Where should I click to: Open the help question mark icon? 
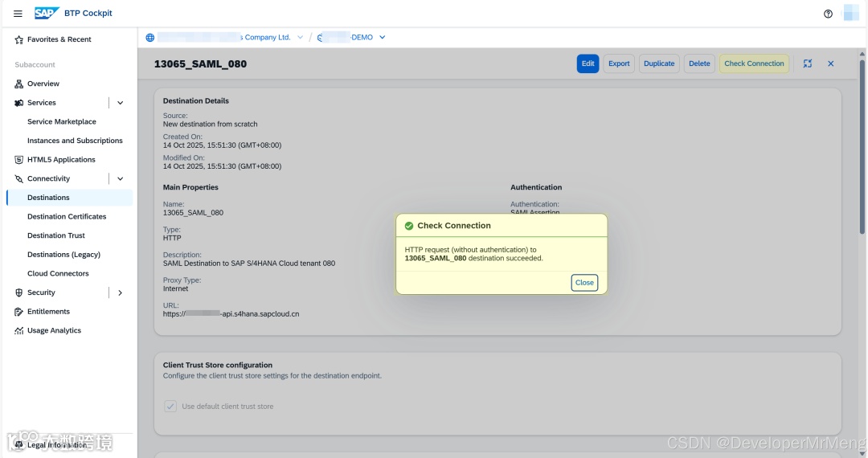click(x=828, y=14)
